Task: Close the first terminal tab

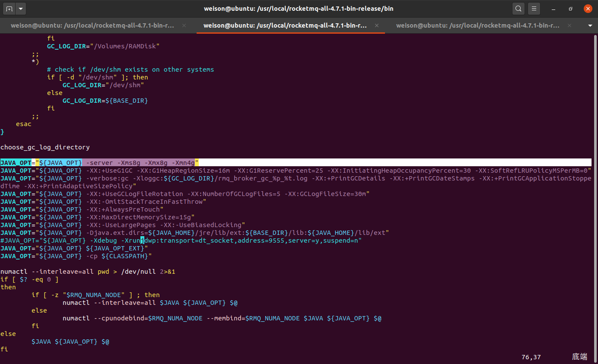Action: point(184,25)
